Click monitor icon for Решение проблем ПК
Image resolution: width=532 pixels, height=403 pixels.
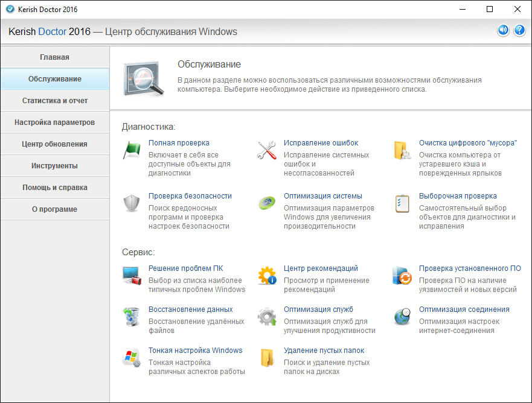coord(132,276)
